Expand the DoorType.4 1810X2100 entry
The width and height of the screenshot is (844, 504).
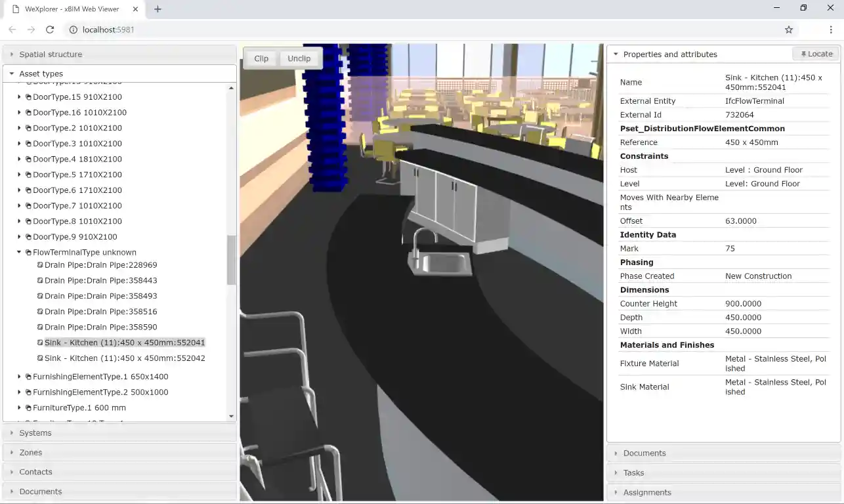[18, 159]
